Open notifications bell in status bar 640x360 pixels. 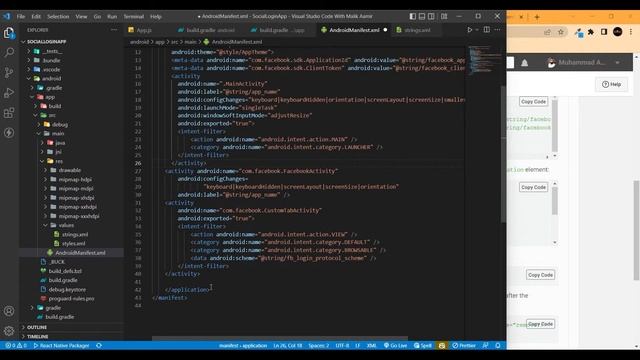point(498,346)
